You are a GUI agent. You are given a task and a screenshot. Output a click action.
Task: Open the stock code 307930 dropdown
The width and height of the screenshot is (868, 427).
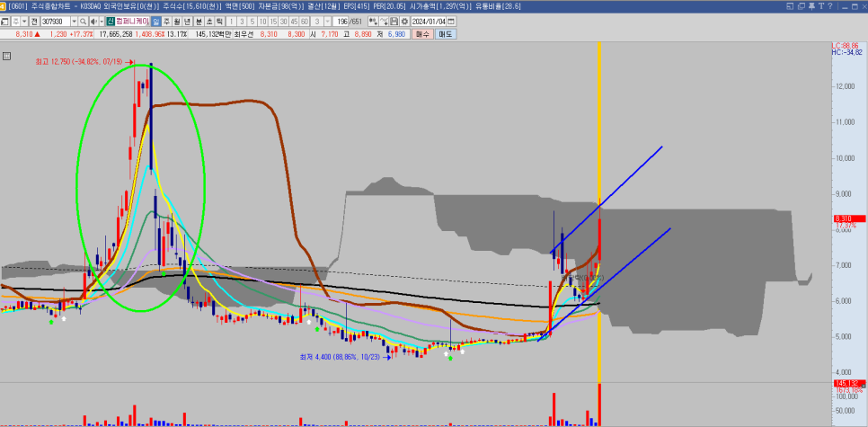pos(75,21)
